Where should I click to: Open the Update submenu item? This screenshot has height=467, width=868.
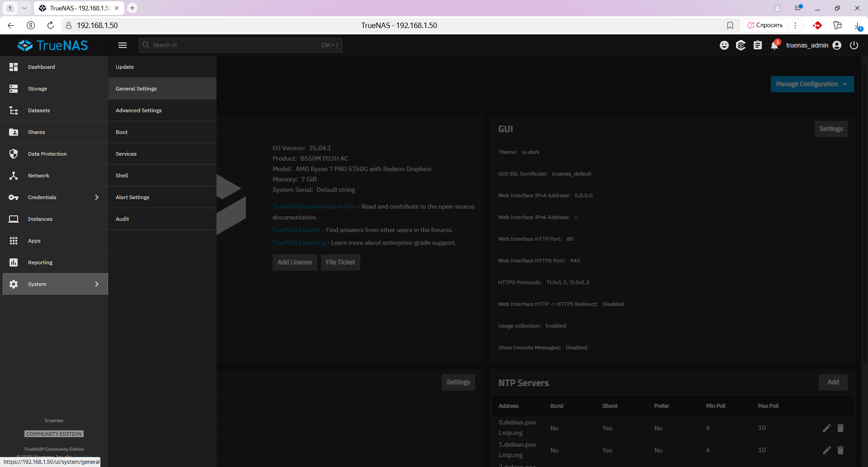point(162,67)
